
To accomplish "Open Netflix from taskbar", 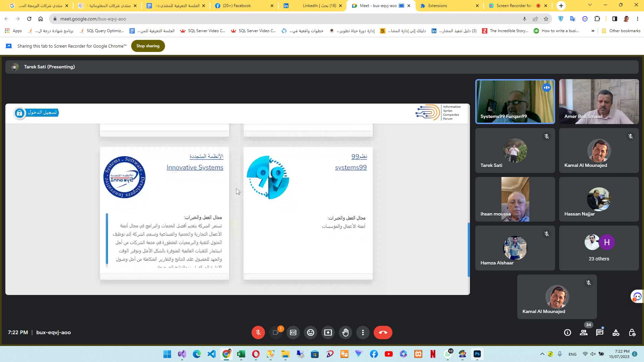I will (x=433, y=354).
